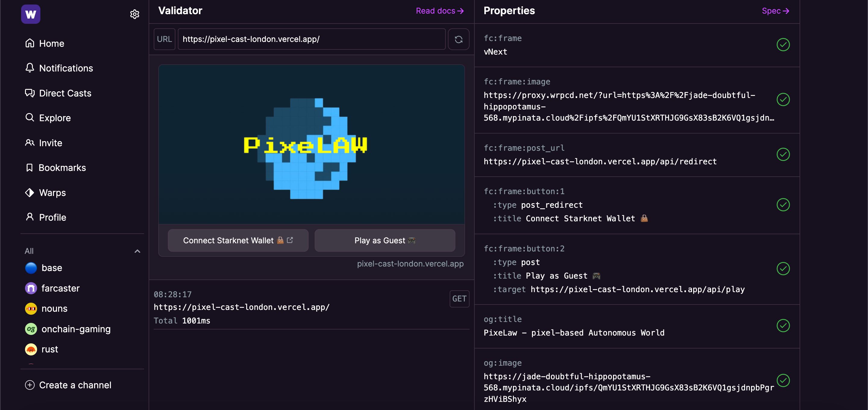Select the farcaster channel tab
Viewport: 868px width, 410px height.
click(x=61, y=288)
